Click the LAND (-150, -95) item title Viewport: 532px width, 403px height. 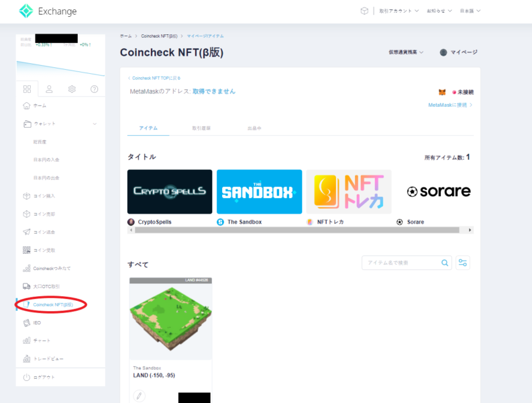pos(154,375)
